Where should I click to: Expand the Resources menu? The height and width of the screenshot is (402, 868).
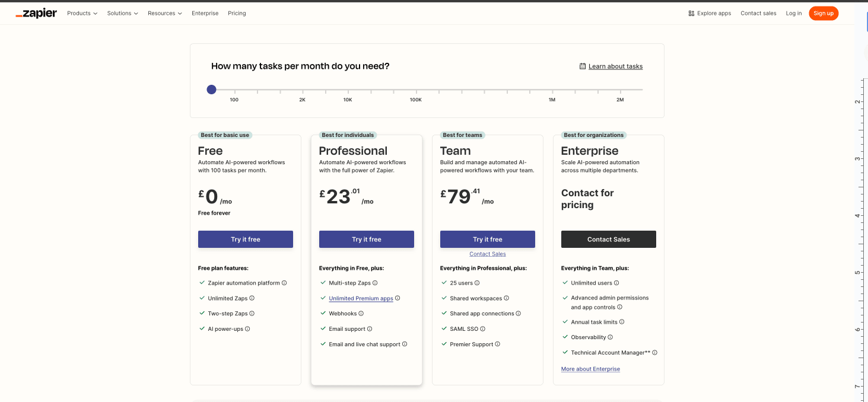pyautogui.click(x=165, y=13)
